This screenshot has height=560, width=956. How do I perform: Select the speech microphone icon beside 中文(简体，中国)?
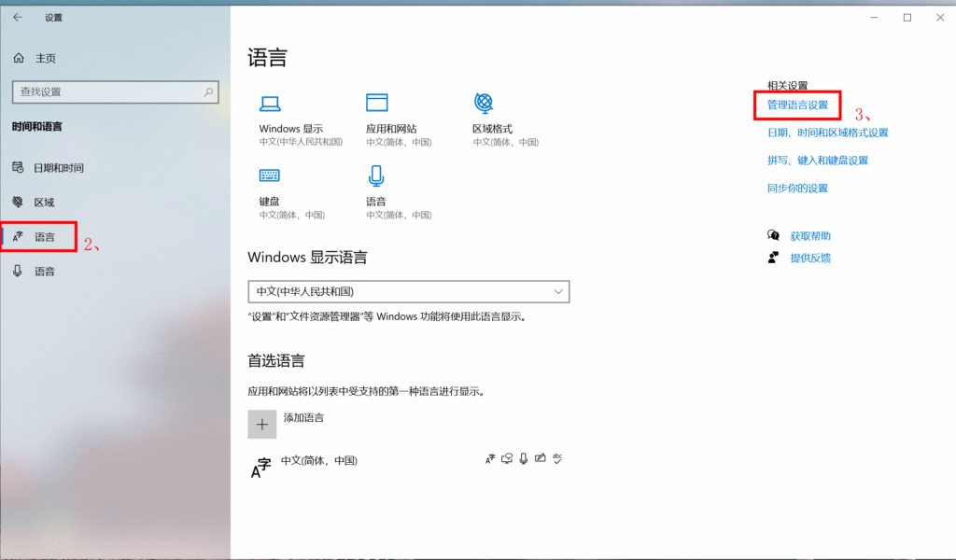pos(524,458)
